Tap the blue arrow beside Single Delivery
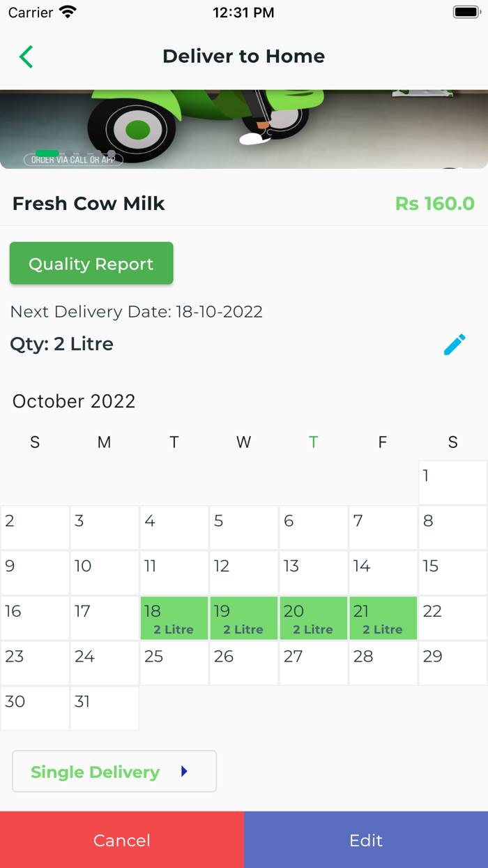Image resolution: width=488 pixels, height=868 pixels. (184, 771)
